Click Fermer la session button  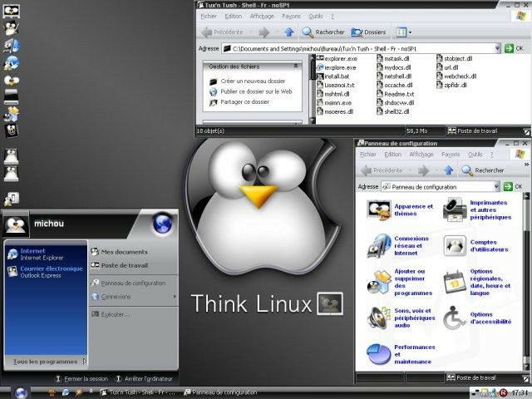pos(81,379)
